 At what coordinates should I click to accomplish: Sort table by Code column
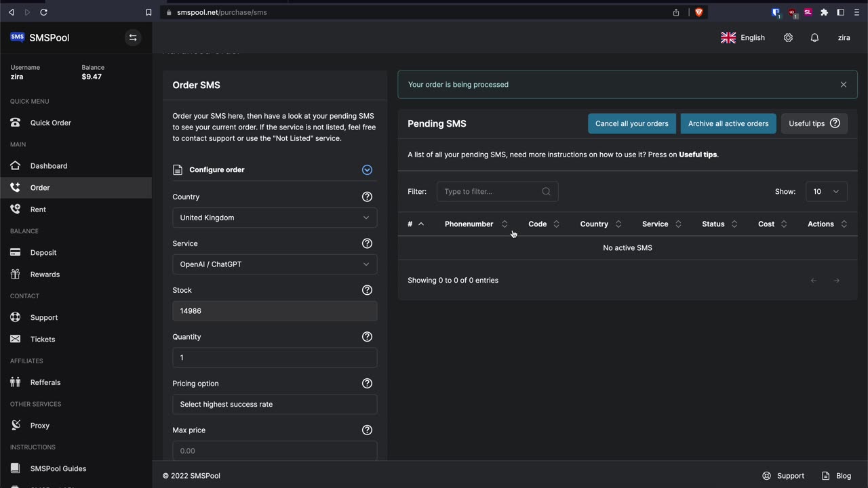544,224
